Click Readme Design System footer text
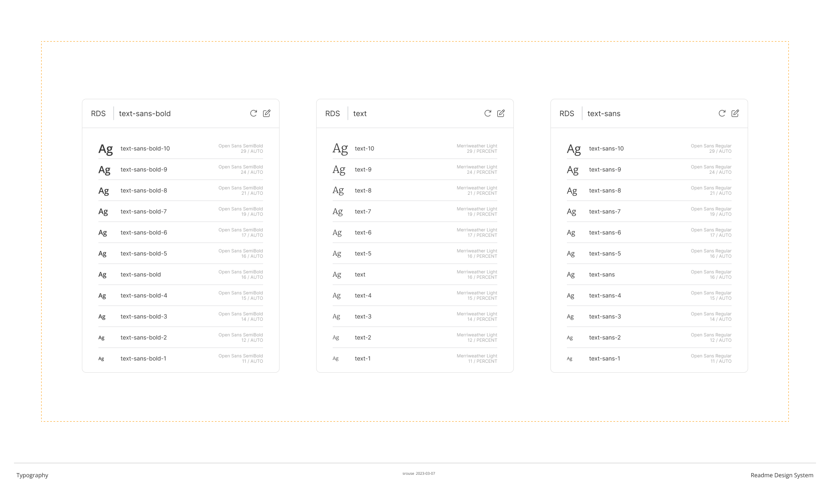 [781, 475]
